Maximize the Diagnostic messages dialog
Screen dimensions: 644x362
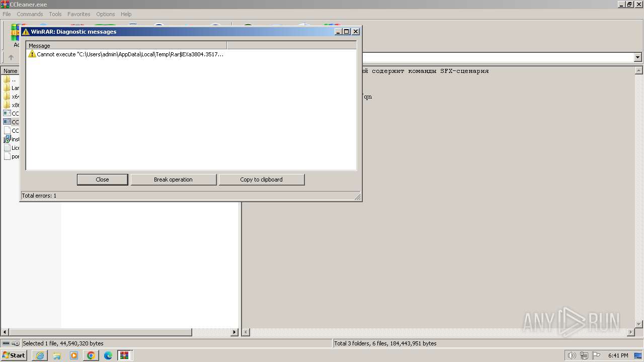tap(346, 32)
